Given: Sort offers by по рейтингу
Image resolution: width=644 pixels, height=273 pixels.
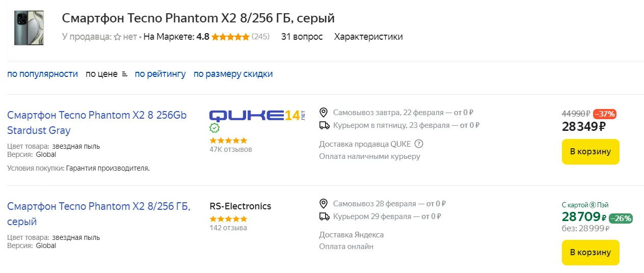Looking at the screenshot, I should [x=160, y=74].
